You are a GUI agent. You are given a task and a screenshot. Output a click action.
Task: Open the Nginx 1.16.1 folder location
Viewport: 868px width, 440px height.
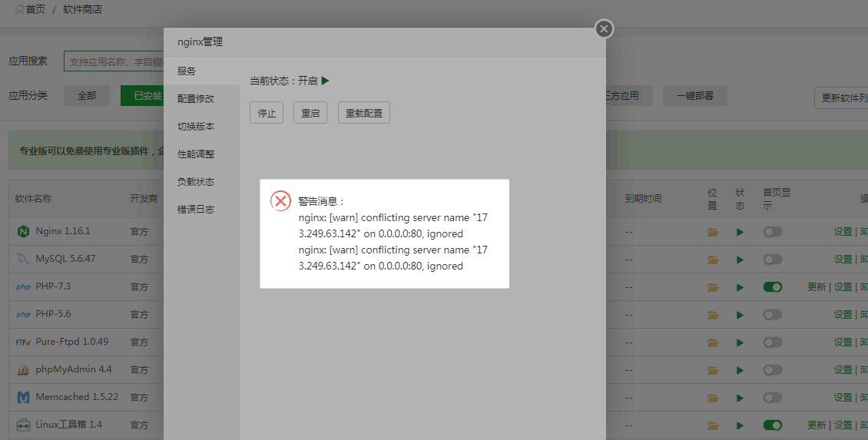pyautogui.click(x=713, y=233)
